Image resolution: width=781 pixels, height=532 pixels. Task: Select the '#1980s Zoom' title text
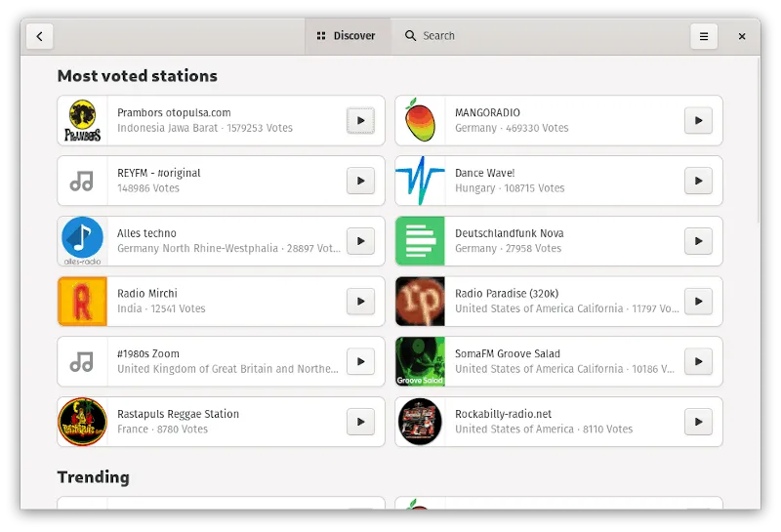point(148,353)
